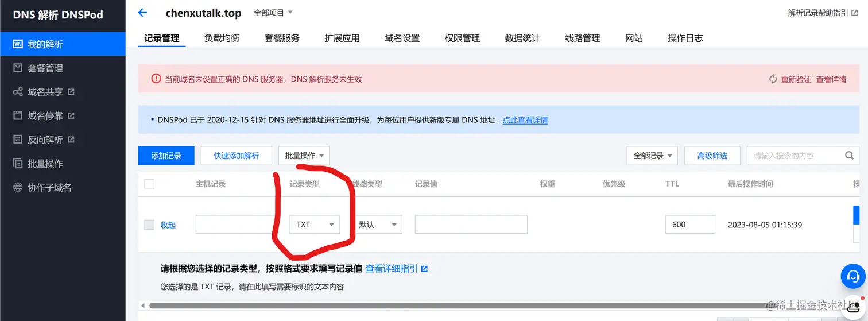Open 反向解析 in the sidebar
Image resolution: width=868 pixels, height=321 pixels.
coord(63,140)
